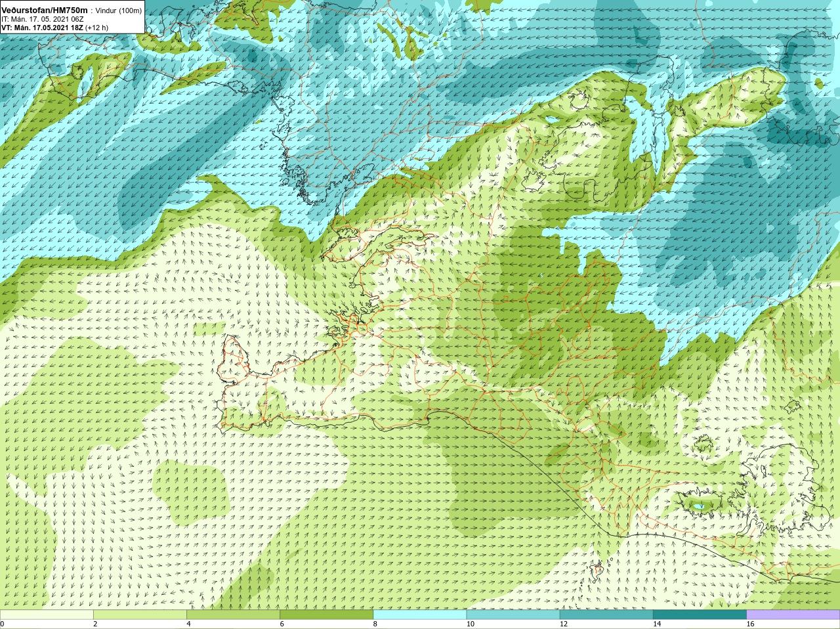
Task: Click the legend scale value "14"
Action: [x=657, y=624]
